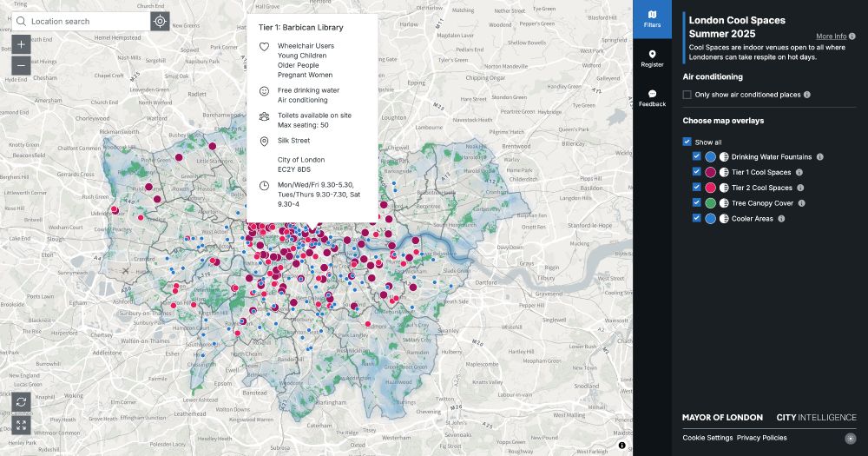Click Tier 2 Cool Spaces pink swatch
Viewport: 868px width, 456px height.
pyautogui.click(x=710, y=188)
